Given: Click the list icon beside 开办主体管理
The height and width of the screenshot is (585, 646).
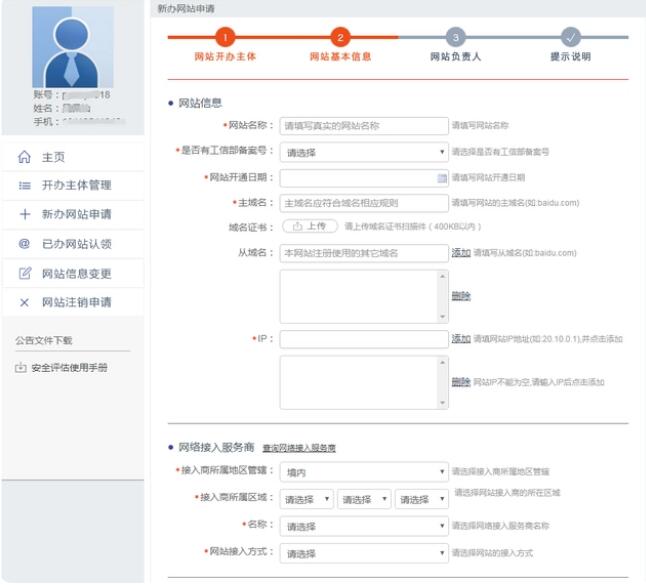Looking at the screenshot, I should [x=24, y=186].
